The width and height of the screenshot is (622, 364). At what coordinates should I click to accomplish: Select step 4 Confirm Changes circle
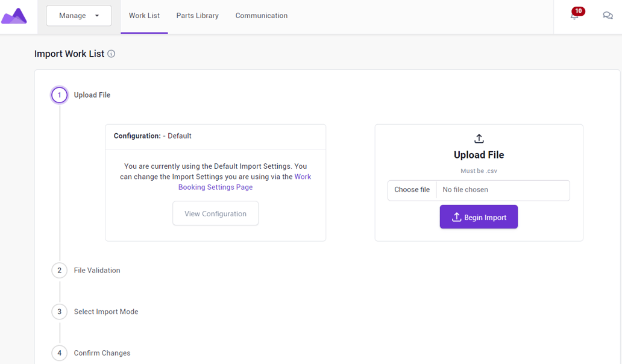pos(60,353)
